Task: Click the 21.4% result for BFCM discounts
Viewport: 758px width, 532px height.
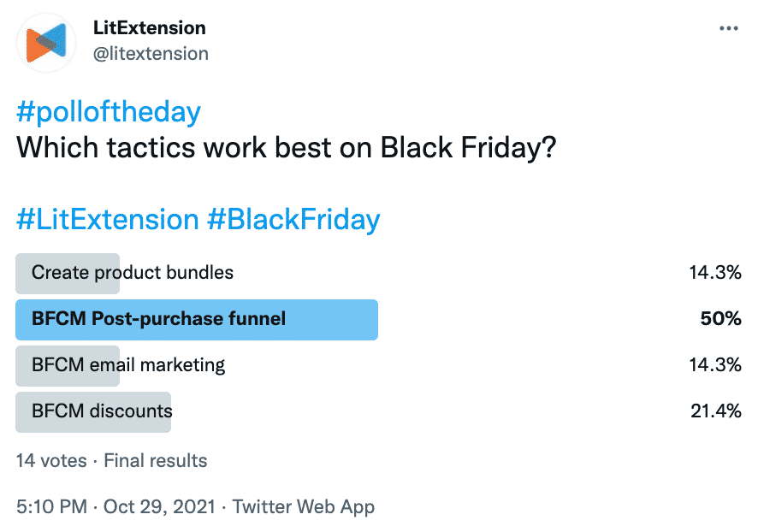Action: click(x=716, y=411)
